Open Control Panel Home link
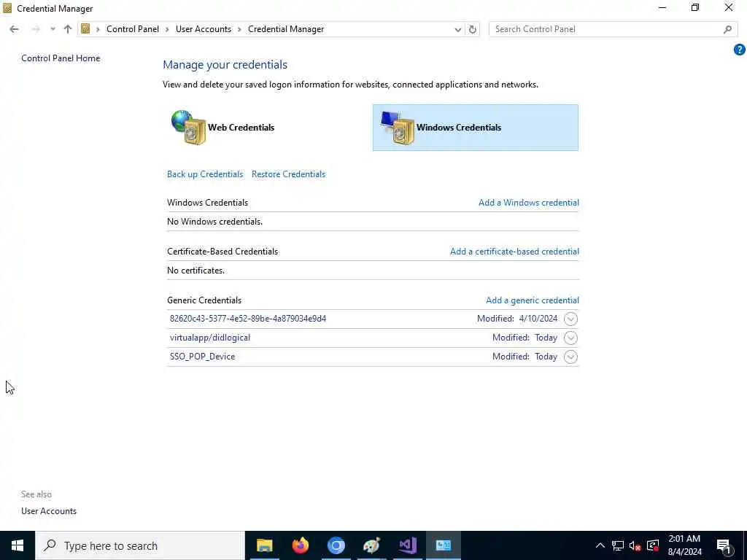The image size is (747, 560). (61, 58)
